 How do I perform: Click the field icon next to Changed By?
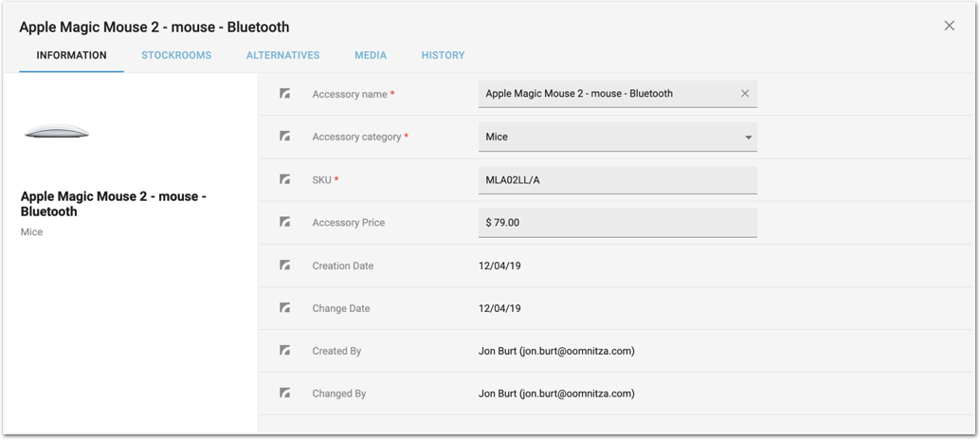[x=284, y=394]
